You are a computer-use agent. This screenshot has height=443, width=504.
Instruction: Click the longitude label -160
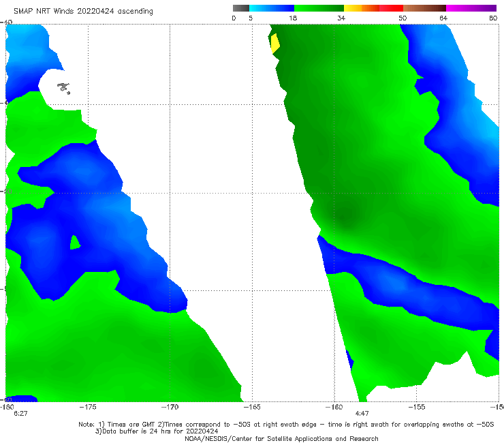[x=334, y=407]
